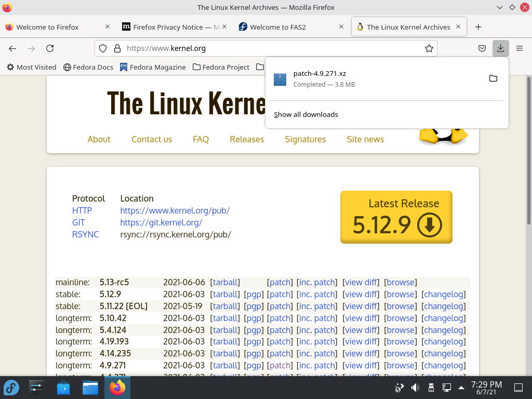Image resolution: width=532 pixels, height=399 pixels.
Task: Open Fedora application launcher
Action: click(11, 388)
